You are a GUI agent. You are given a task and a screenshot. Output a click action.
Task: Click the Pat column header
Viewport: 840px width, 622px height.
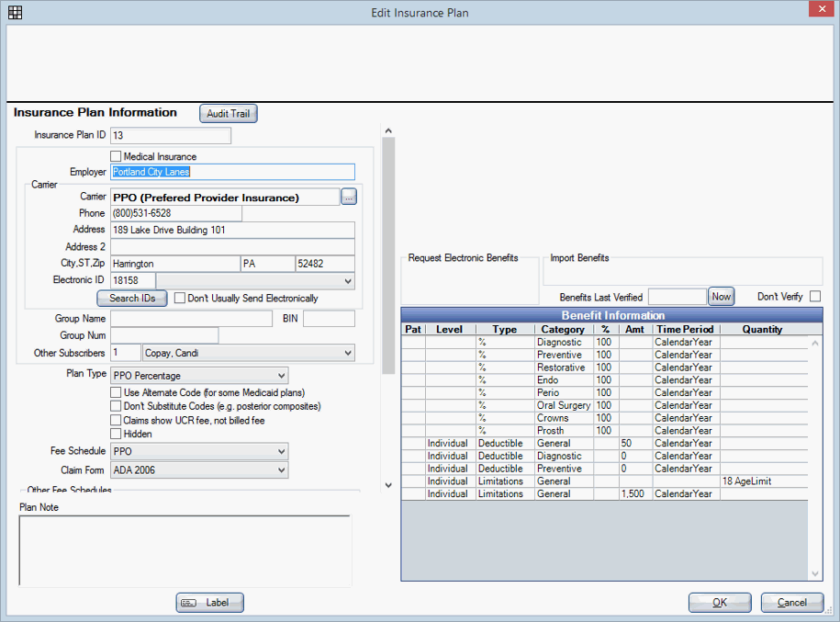click(x=413, y=329)
